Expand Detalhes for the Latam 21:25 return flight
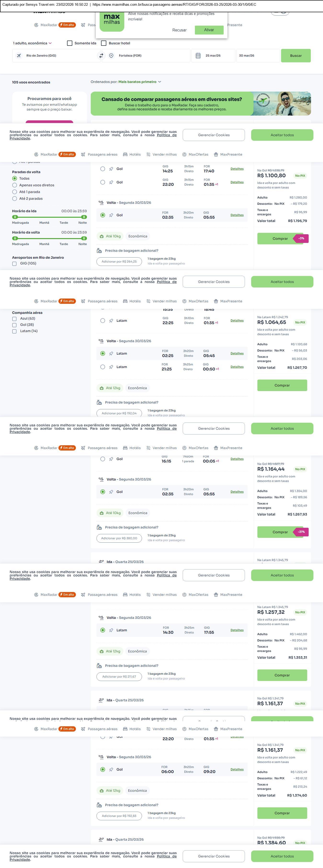This screenshot has height=868, width=323. 237,367
